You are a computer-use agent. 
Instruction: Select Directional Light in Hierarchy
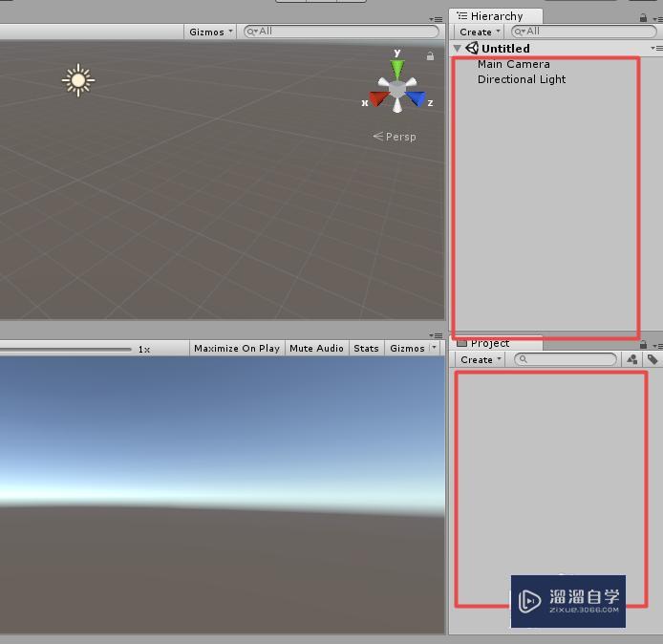coord(522,79)
